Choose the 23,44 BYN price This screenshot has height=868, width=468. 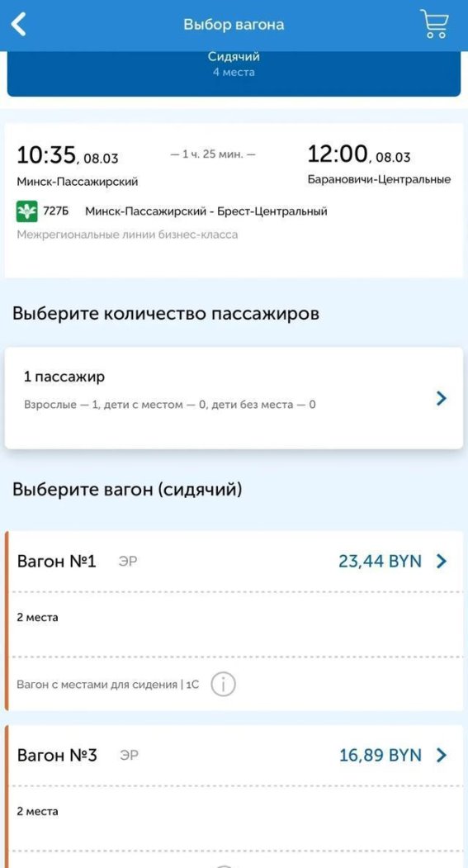tap(380, 562)
